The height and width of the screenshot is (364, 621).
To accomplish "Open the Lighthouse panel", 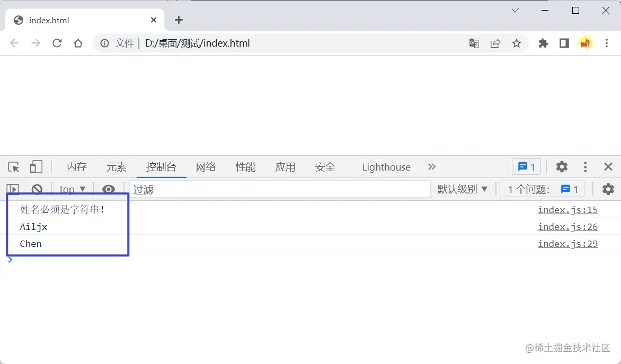I will pos(386,167).
